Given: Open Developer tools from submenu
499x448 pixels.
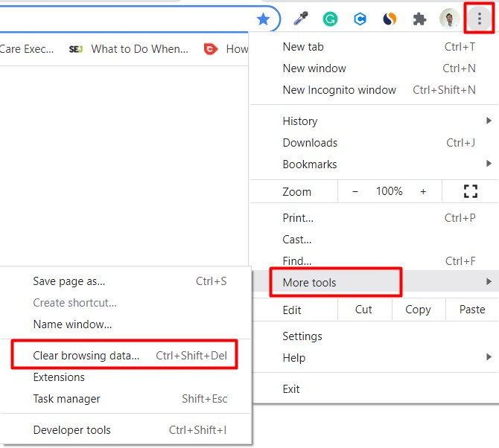Looking at the screenshot, I should tap(126, 430).
